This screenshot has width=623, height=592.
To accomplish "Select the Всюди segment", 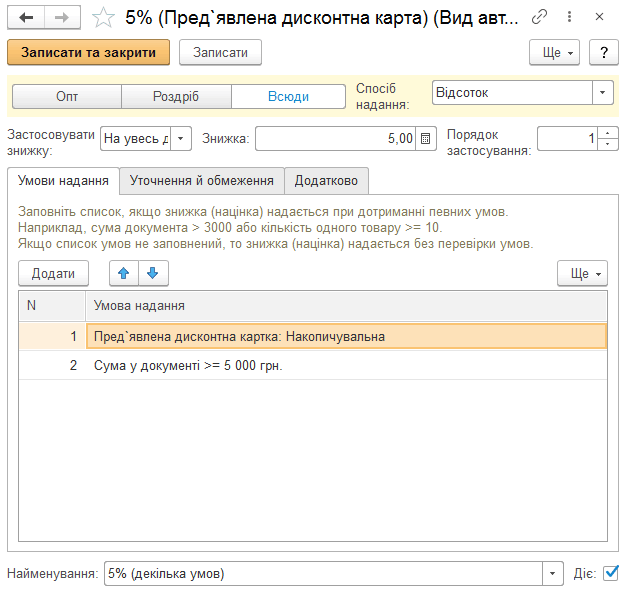I will [288, 96].
